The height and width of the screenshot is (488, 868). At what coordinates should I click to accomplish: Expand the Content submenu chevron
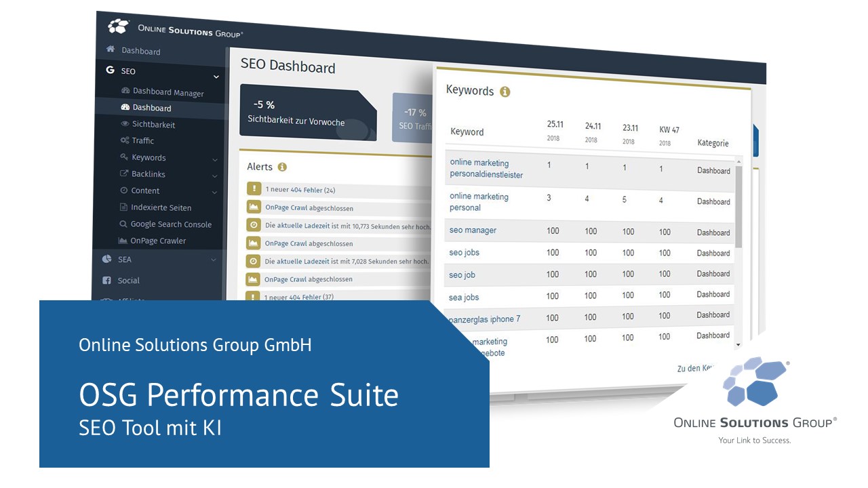214,193
